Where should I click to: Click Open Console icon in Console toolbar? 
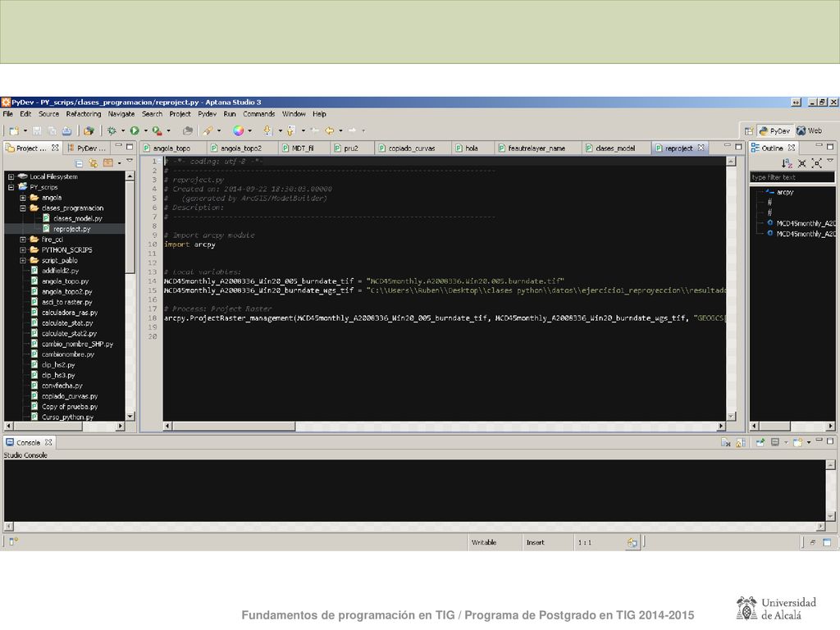(798, 442)
